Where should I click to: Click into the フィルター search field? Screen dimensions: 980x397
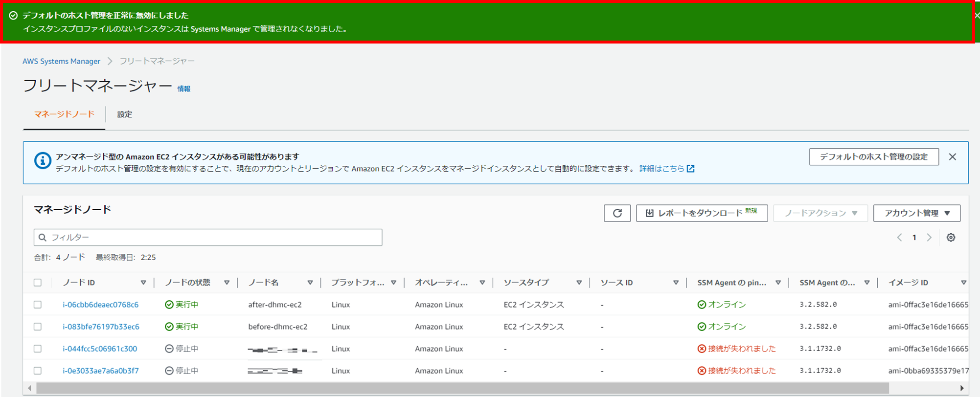(208, 238)
